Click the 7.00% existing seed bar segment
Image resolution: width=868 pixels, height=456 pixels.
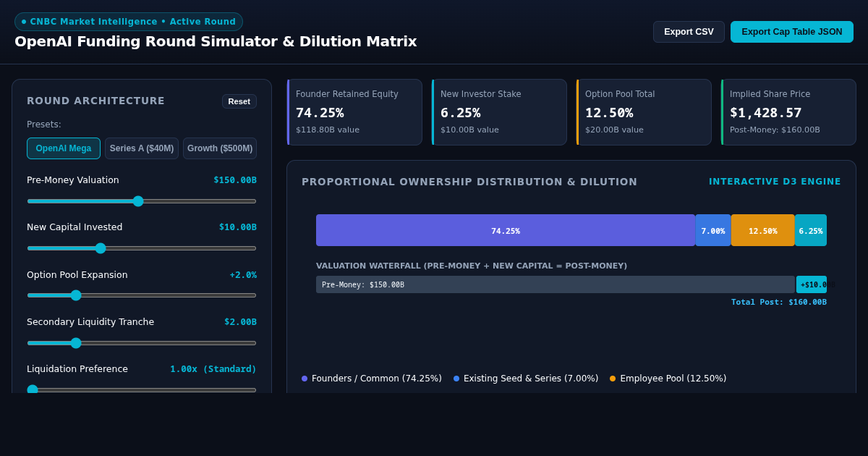[713, 230]
